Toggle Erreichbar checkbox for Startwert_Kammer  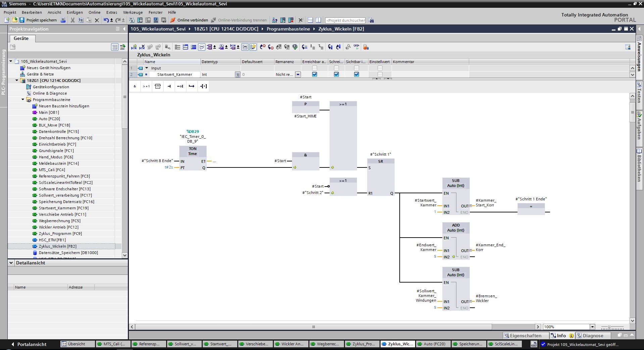(x=314, y=74)
